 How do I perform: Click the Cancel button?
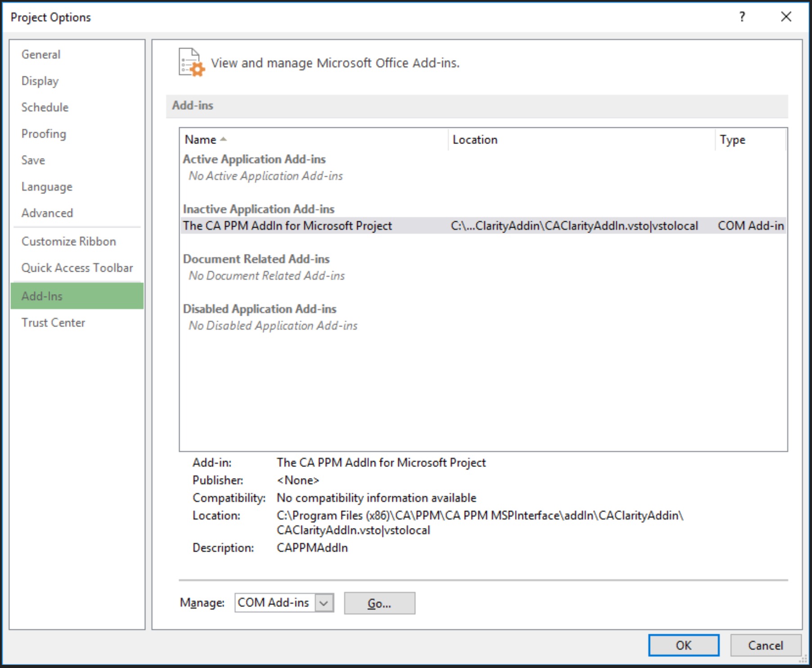pos(766,646)
